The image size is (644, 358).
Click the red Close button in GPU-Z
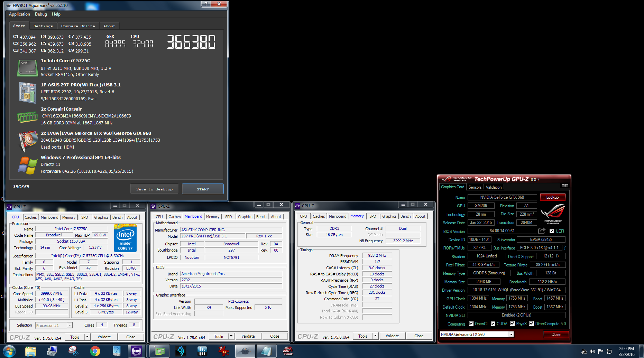(556, 335)
